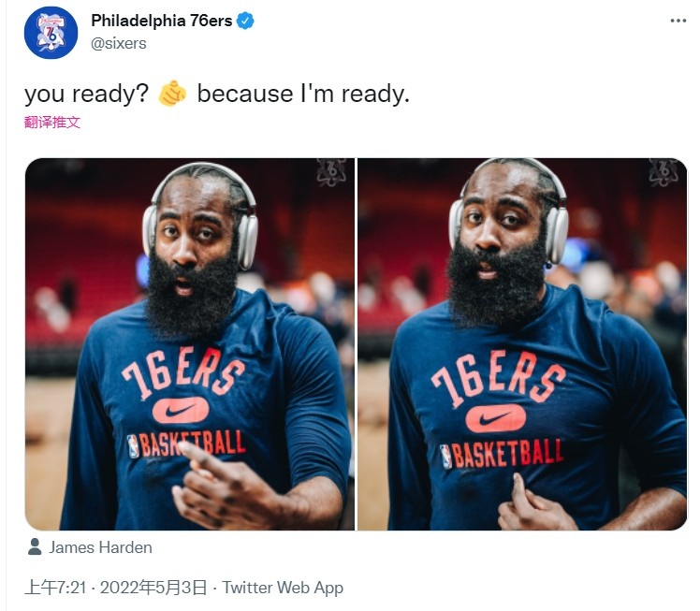This screenshot has height=611, width=700.
Task: Click the pointing finger emoji in tweet
Action: pos(172,94)
